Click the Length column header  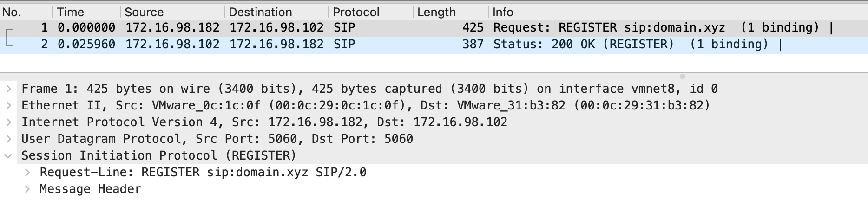(450, 12)
